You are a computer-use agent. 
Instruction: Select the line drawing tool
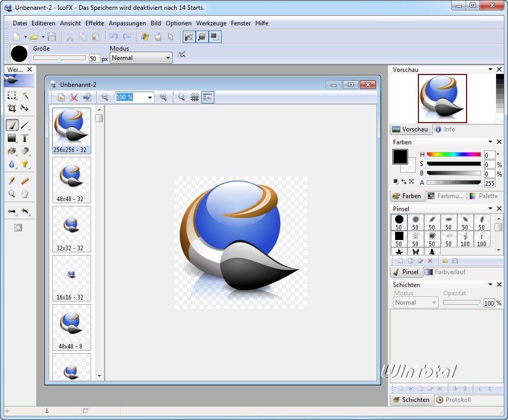pos(25,125)
